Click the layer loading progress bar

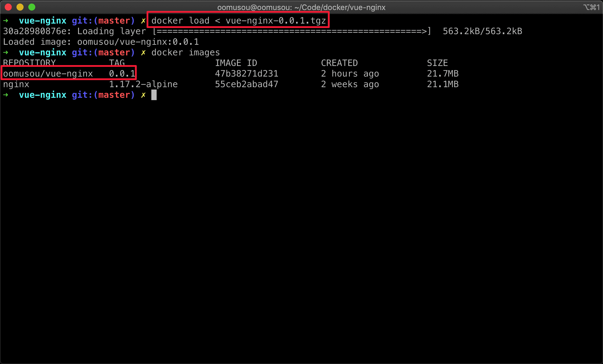coord(291,31)
